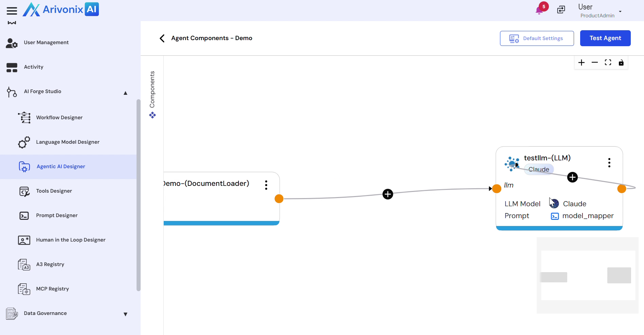
Task: Add a node on the DocumentLoader-to-llm connection
Action: tap(388, 194)
